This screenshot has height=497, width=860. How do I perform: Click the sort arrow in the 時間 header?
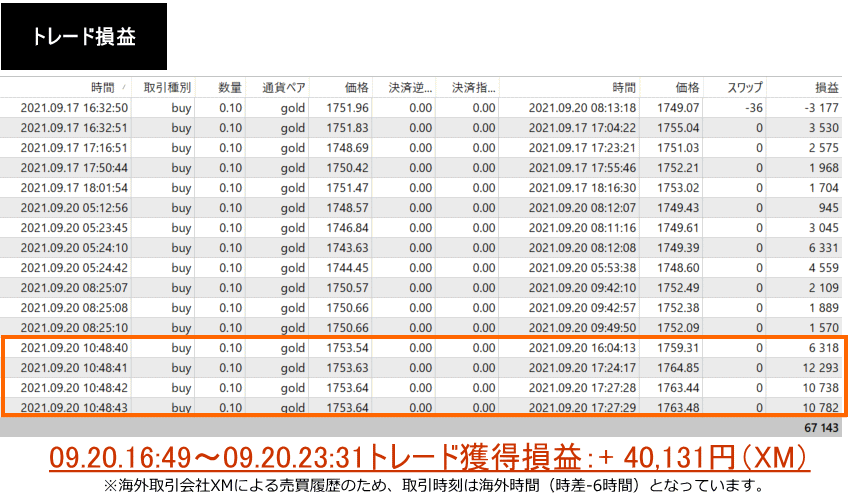pyautogui.click(x=123, y=88)
